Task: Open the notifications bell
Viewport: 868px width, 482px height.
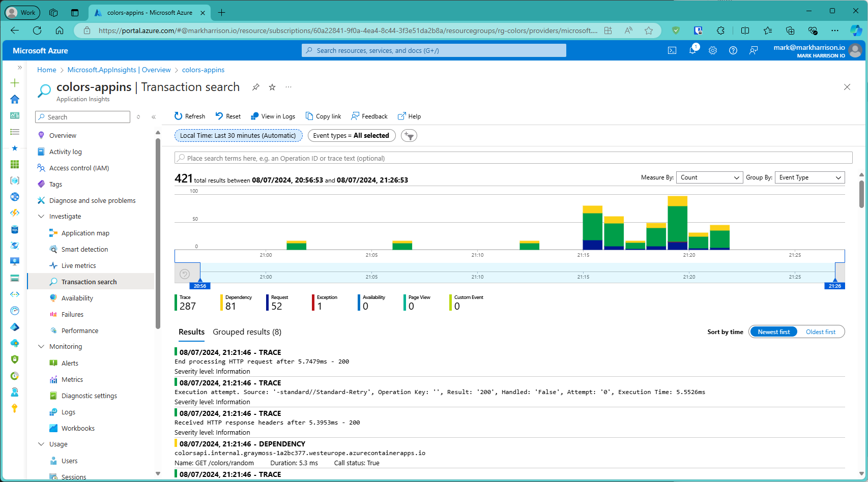Action: 692,50
